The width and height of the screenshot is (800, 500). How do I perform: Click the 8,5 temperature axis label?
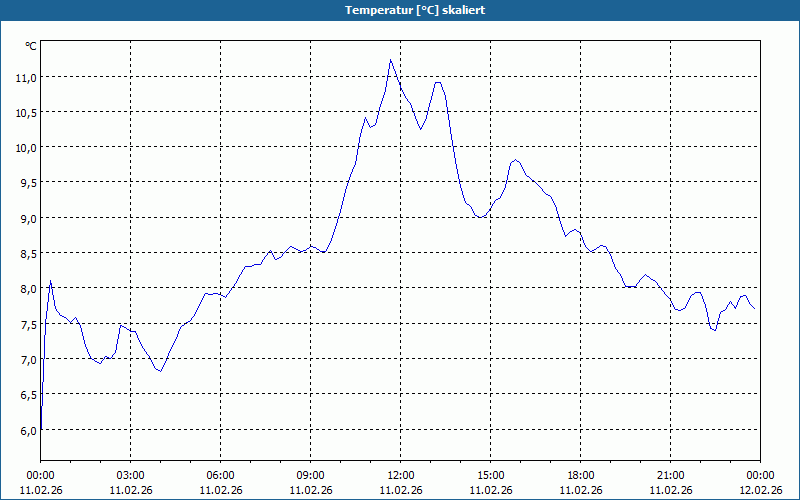[28, 254]
